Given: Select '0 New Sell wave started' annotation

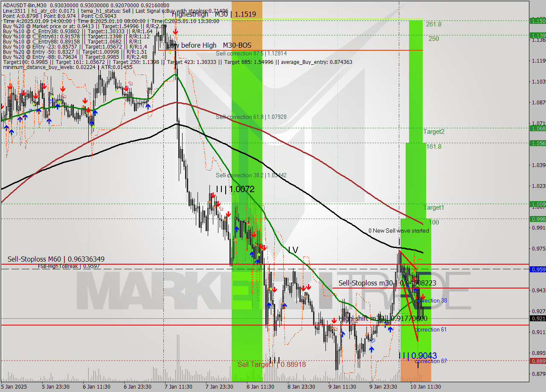Looking at the screenshot, I should (x=399, y=231).
